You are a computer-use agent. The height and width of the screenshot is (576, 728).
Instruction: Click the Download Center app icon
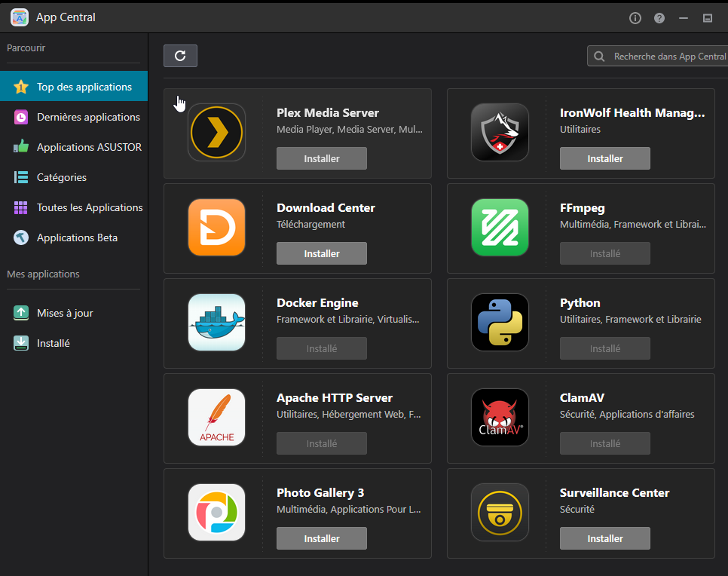click(216, 227)
